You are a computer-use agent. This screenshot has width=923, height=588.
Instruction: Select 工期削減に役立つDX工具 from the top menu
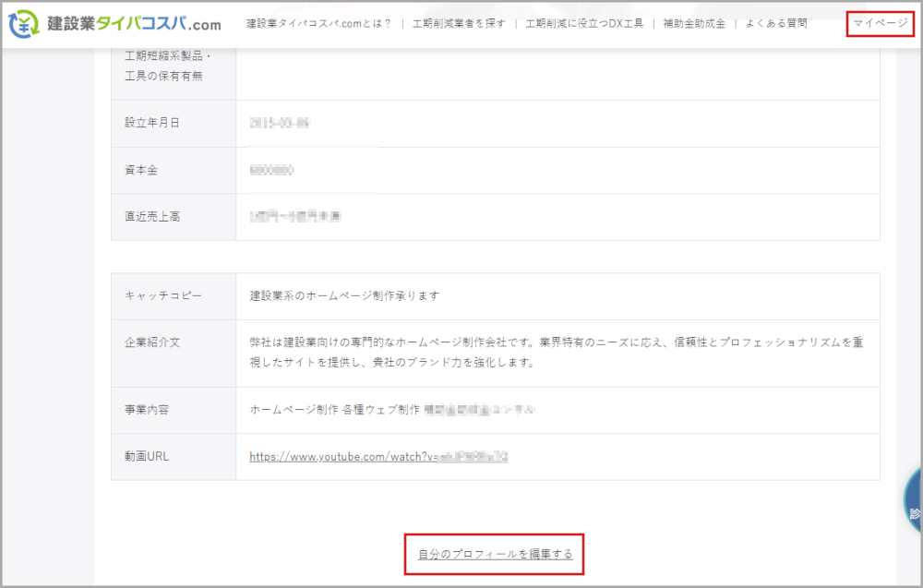point(584,24)
